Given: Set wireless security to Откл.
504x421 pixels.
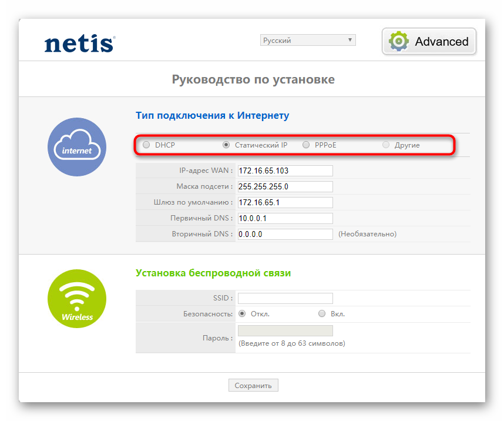Looking at the screenshot, I should tap(242, 314).
